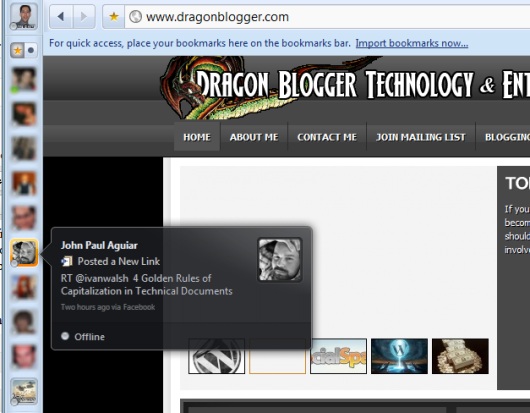Open the ABOUT ME page
530x413 pixels.
coord(254,137)
